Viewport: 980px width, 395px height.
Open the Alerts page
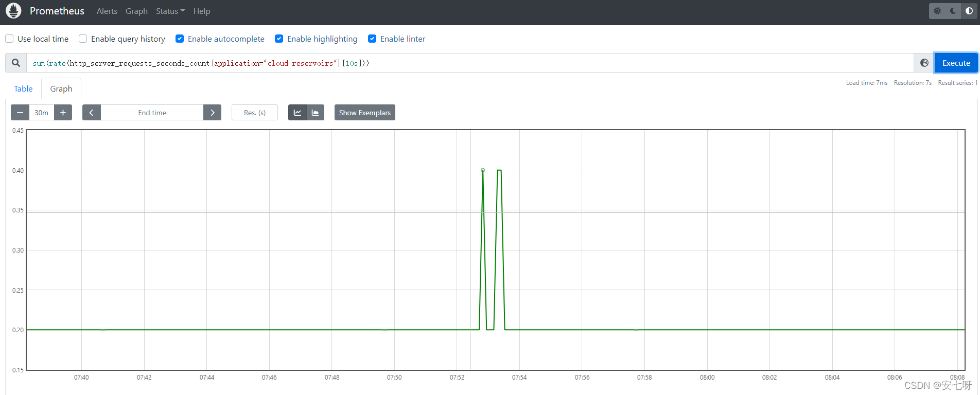pyautogui.click(x=107, y=11)
